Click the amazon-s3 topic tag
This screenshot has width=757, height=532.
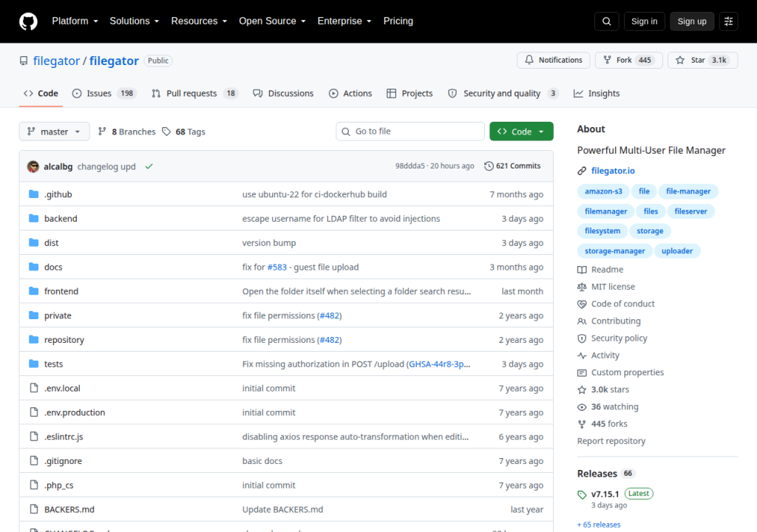(603, 191)
